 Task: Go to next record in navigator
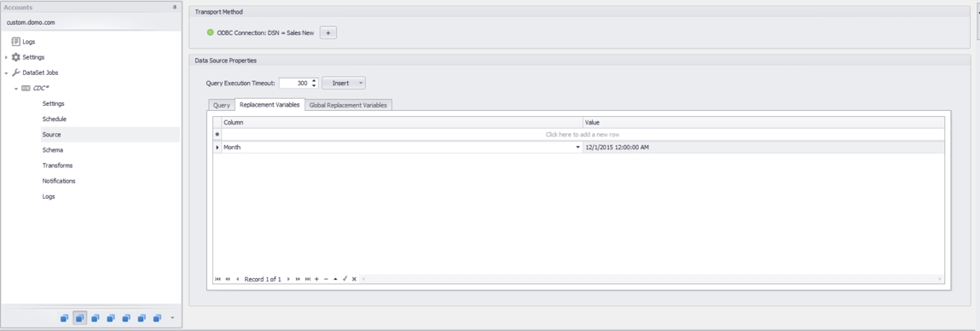coord(288,279)
